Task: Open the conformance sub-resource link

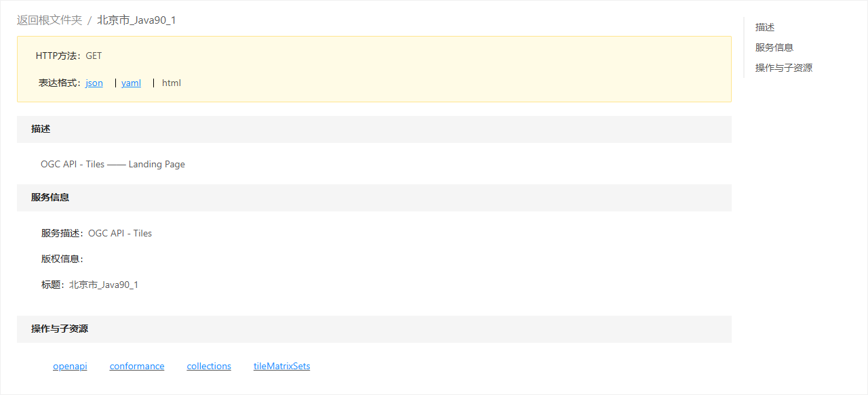Action: click(x=137, y=367)
